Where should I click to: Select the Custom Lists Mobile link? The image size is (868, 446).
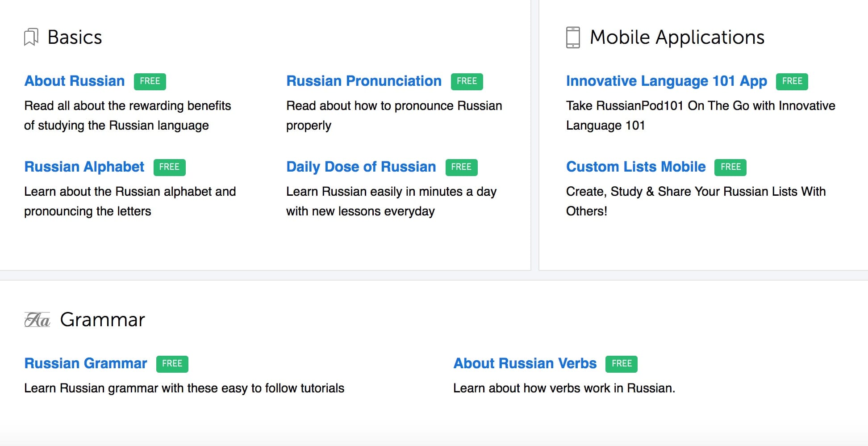(636, 167)
